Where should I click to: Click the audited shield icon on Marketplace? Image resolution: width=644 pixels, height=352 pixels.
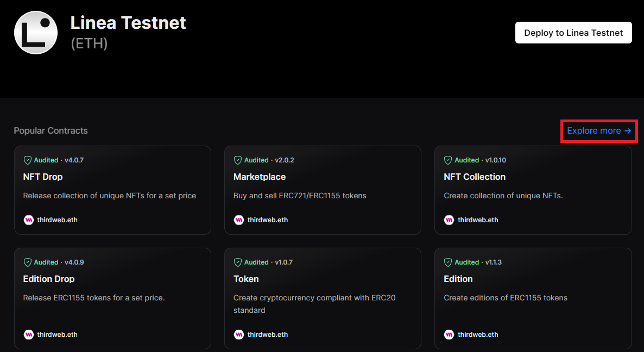coord(238,160)
